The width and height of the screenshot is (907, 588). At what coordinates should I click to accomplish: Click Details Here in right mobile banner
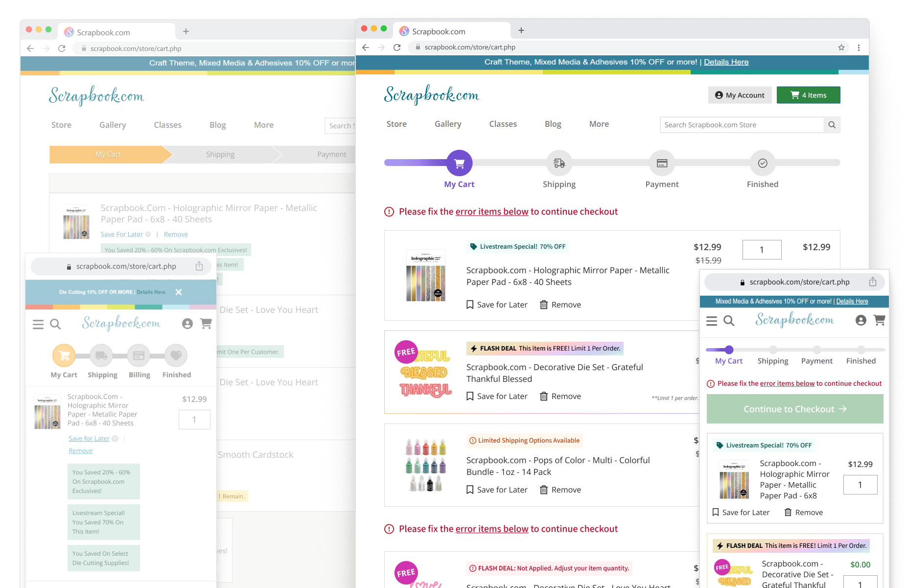852,301
